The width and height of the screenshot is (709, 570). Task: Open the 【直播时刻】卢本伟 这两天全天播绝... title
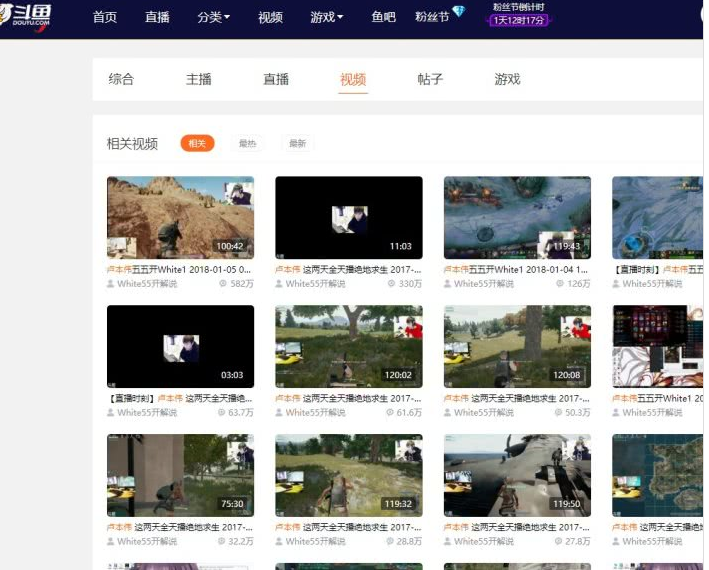[180, 398]
